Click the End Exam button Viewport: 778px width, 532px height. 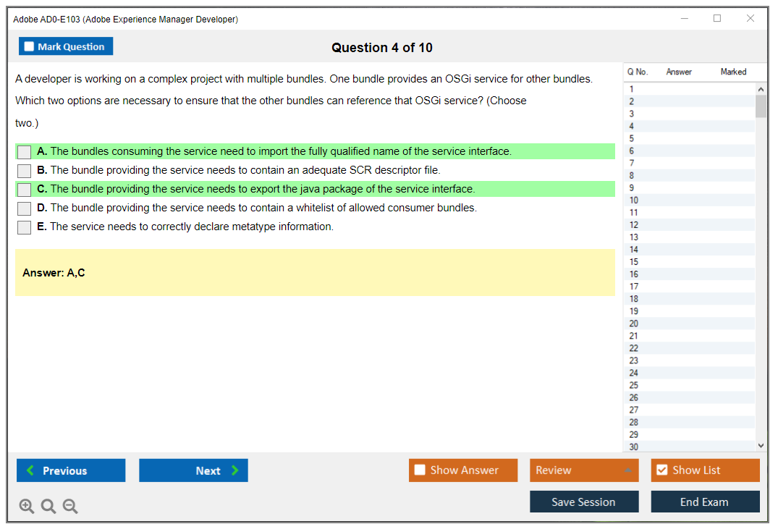point(704,502)
